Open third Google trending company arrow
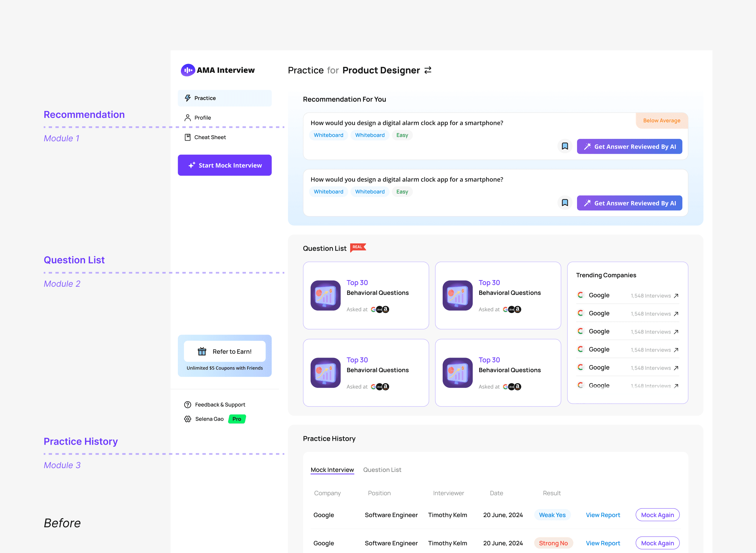This screenshot has height=553, width=756. coord(676,332)
